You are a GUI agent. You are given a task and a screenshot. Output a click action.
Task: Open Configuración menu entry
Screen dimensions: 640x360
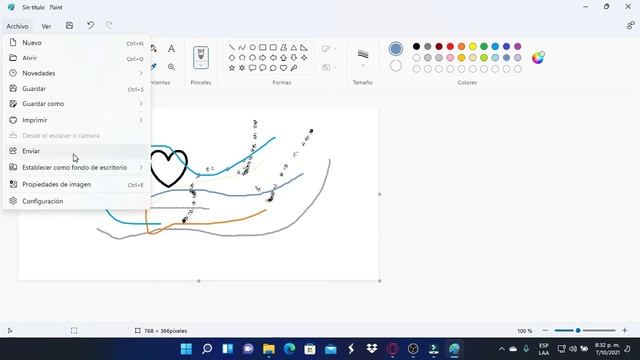[77, 201]
